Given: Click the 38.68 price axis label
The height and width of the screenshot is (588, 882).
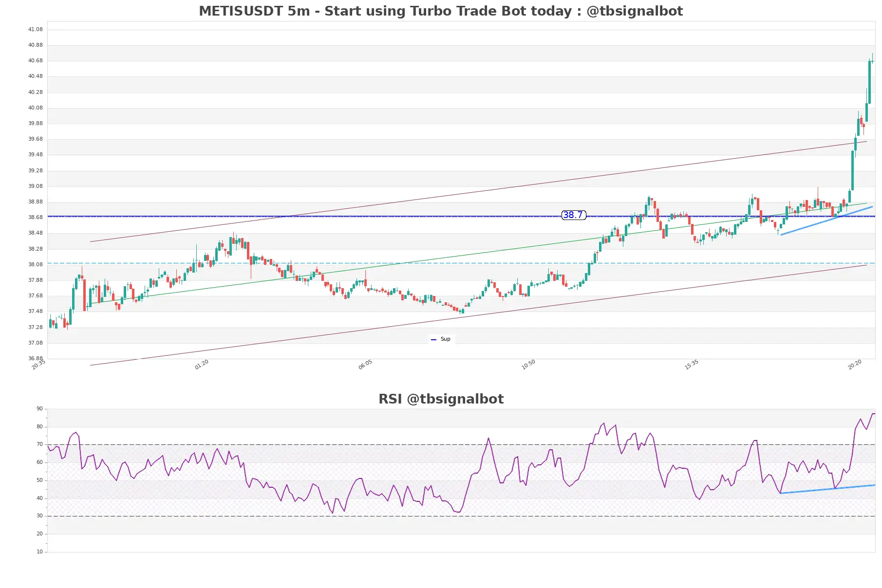Looking at the screenshot, I should point(35,218).
